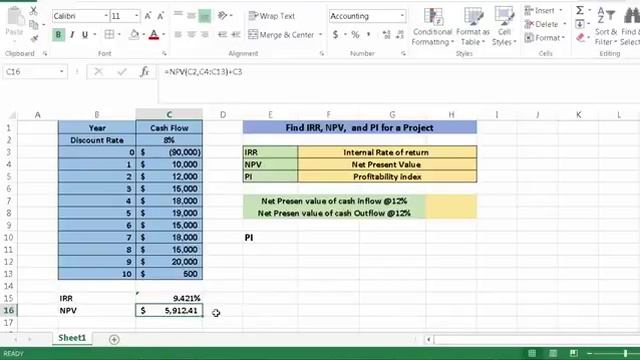
Task: Click the Orientation text rotation icon
Action: point(222,16)
